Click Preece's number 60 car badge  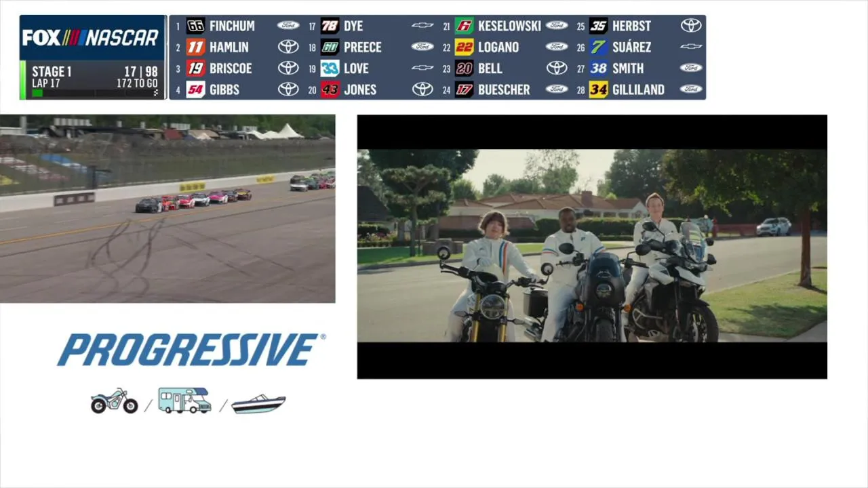click(330, 47)
